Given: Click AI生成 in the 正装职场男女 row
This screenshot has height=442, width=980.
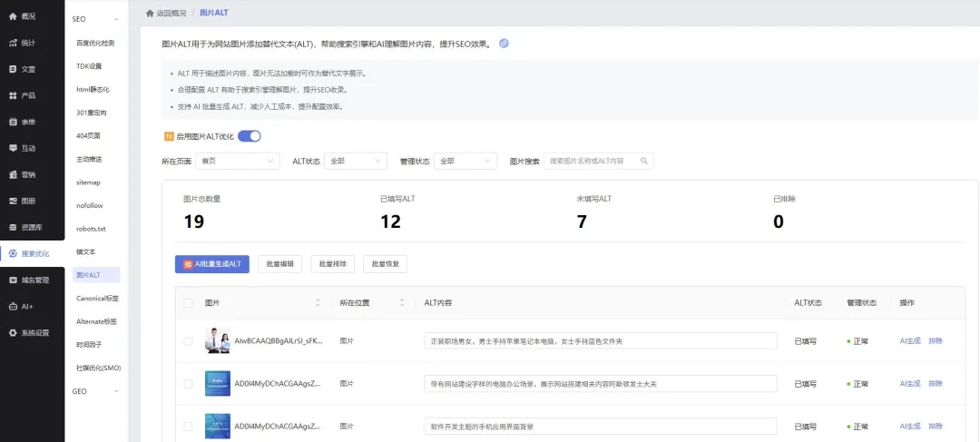Looking at the screenshot, I should (910, 340).
